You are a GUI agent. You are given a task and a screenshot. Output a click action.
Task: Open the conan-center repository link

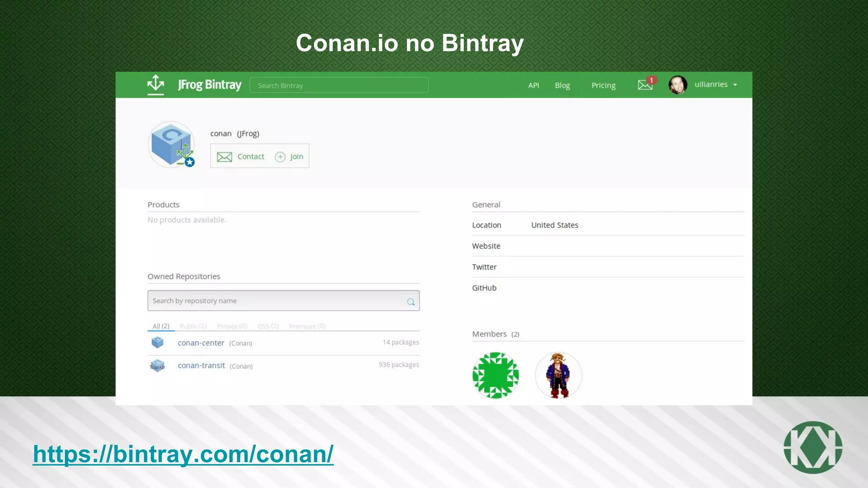click(201, 343)
